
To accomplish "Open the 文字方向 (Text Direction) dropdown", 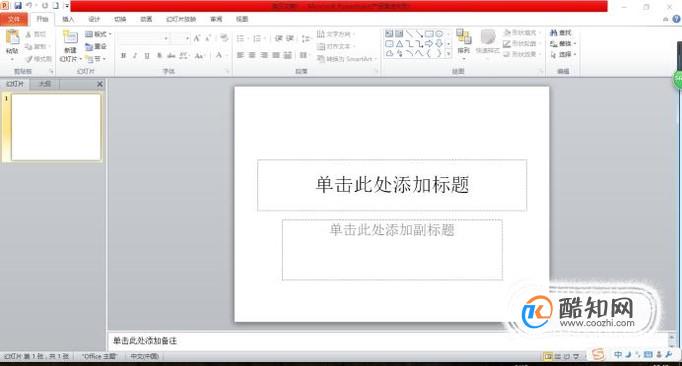I will pos(336,34).
